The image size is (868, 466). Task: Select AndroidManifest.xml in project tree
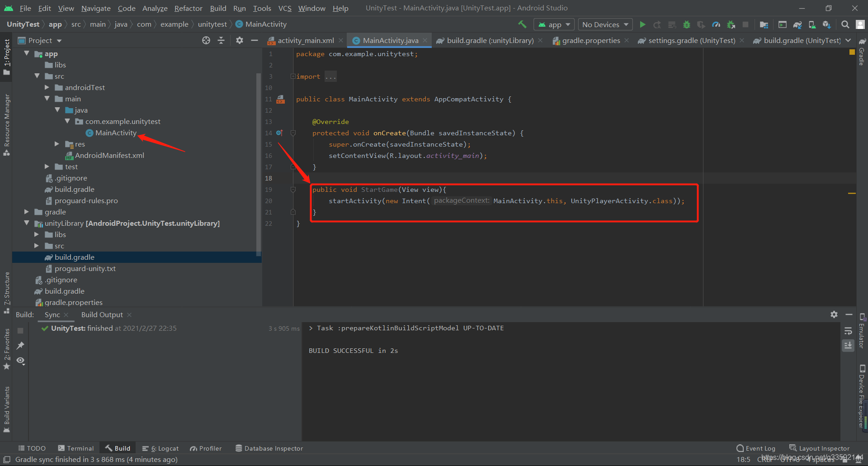click(109, 155)
